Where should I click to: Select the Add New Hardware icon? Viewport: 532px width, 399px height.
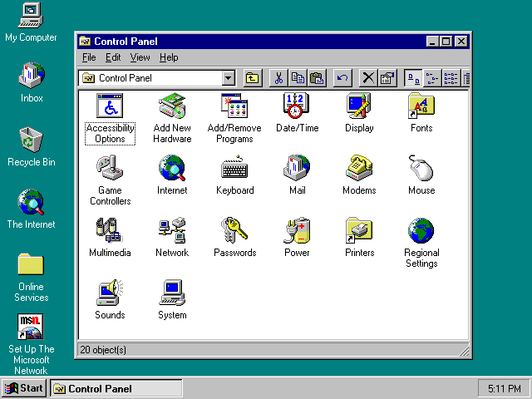(x=172, y=106)
